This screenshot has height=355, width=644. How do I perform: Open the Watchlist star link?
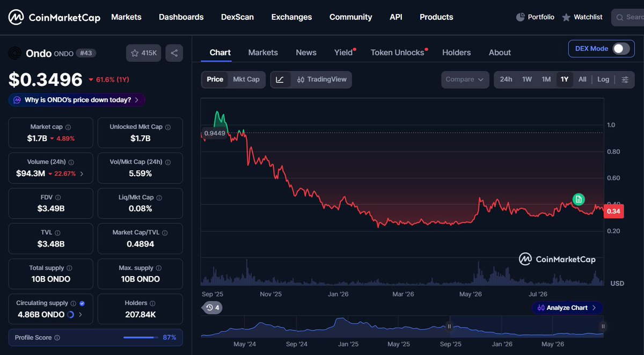pyautogui.click(x=582, y=17)
